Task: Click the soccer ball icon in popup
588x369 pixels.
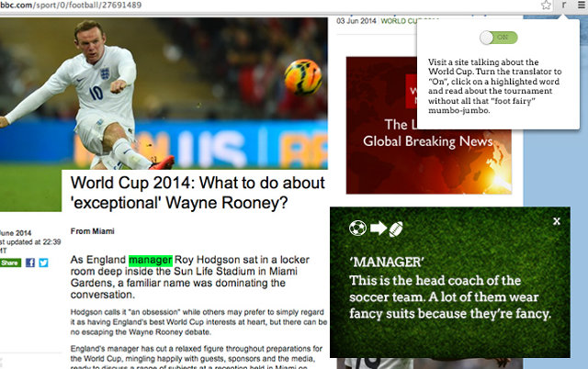Action: point(357,229)
